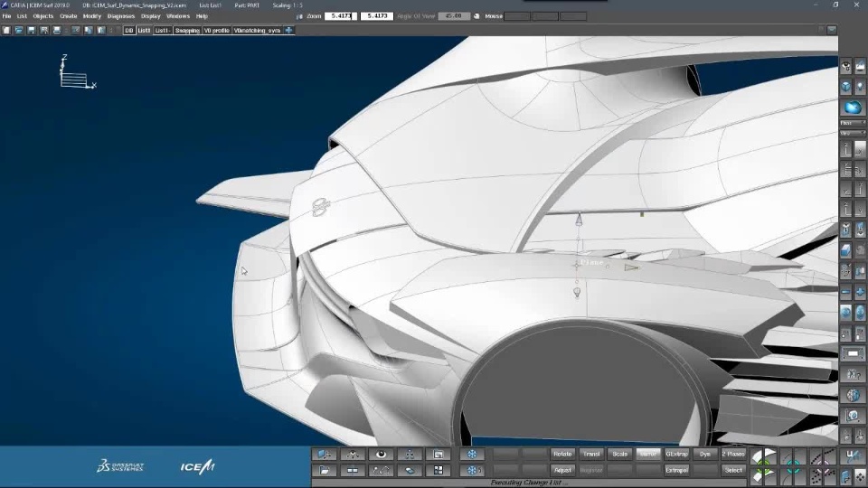
Task: Click the Open file toolbar icon
Action: pos(19,31)
